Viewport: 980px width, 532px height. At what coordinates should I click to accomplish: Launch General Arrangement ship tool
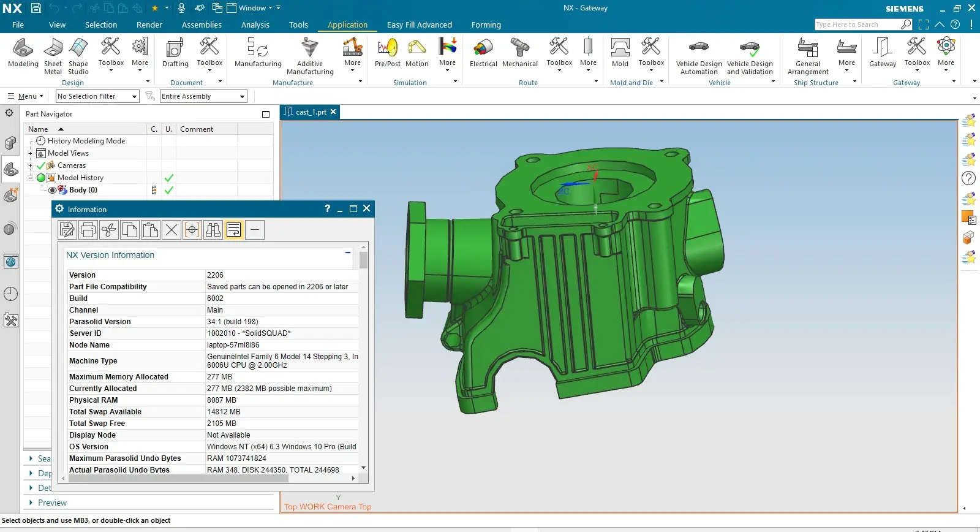click(x=808, y=56)
